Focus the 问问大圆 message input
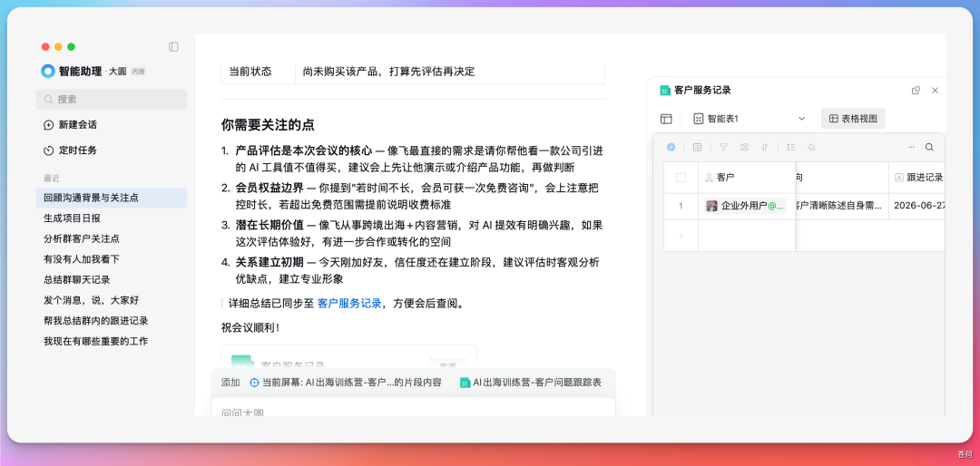The width and height of the screenshot is (980, 466). (413, 409)
